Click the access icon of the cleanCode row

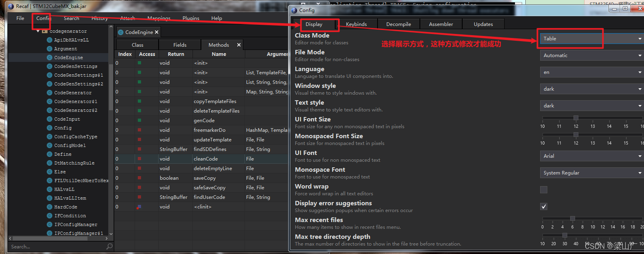click(x=139, y=159)
